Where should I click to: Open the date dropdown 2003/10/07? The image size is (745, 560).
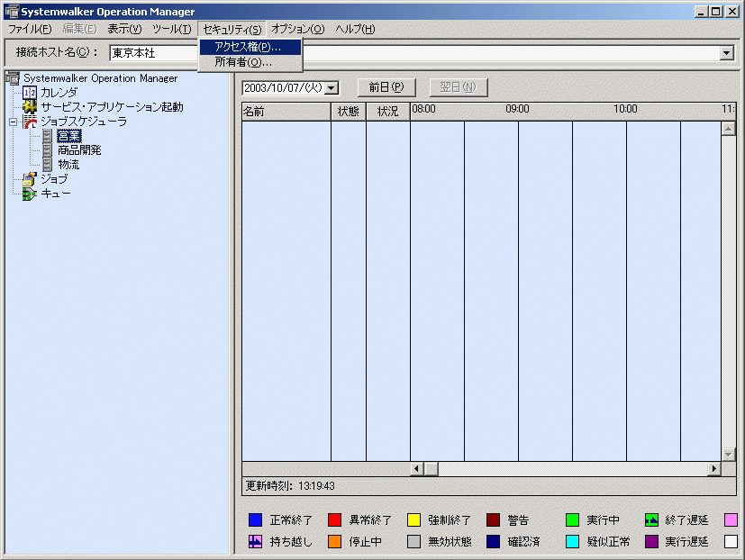(332, 88)
